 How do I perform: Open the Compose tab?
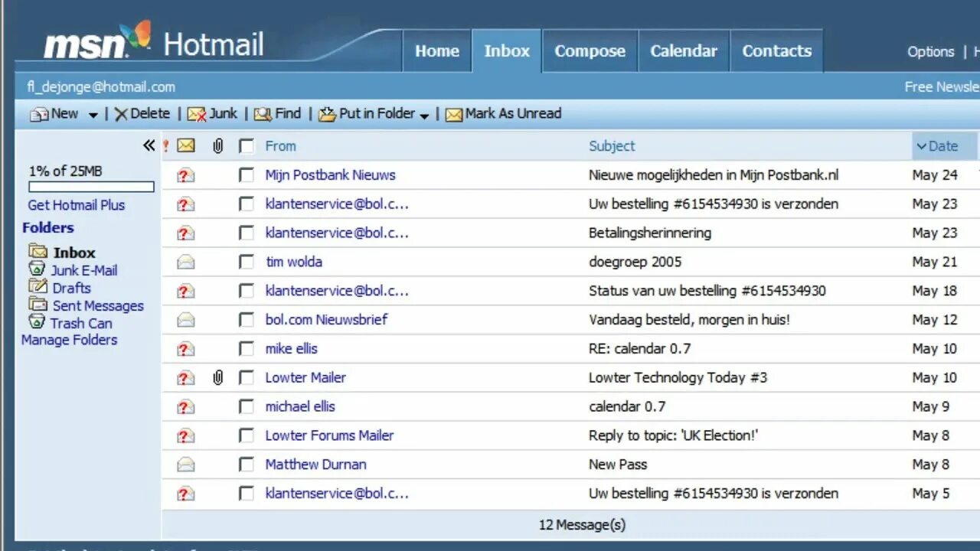pyautogui.click(x=590, y=51)
